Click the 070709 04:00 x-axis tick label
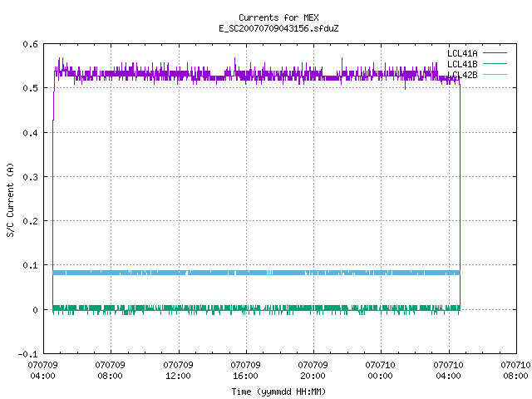The width and height of the screenshot is (532, 399). click(x=42, y=371)
